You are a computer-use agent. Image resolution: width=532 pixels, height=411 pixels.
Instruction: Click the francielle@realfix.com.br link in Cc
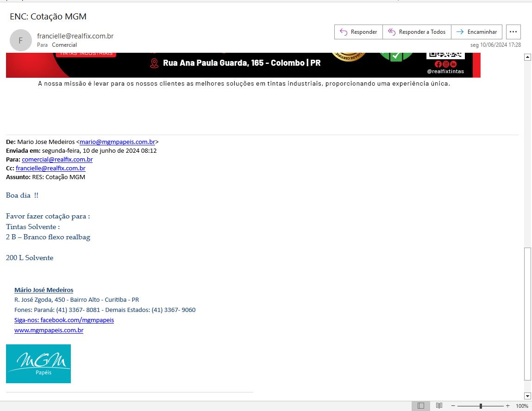coord(50,168)
